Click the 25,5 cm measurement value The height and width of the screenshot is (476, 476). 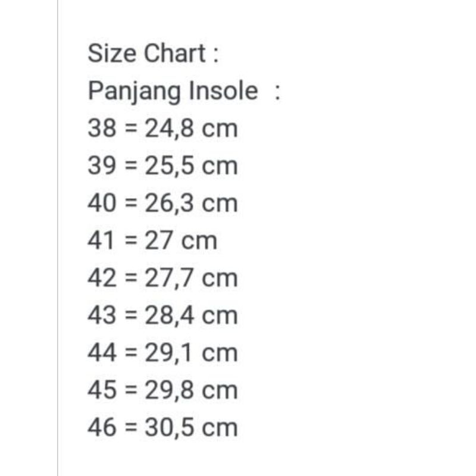pyautogui.click(x=191, y=166)
